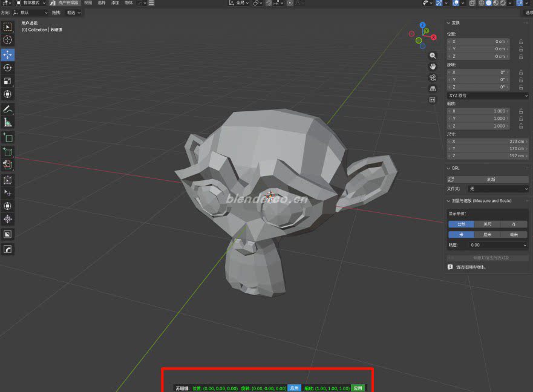This screenshot has height=392, width=533.
Task: Click the dimensions Z 197 cm field
Action: click(x=488, y=155)
